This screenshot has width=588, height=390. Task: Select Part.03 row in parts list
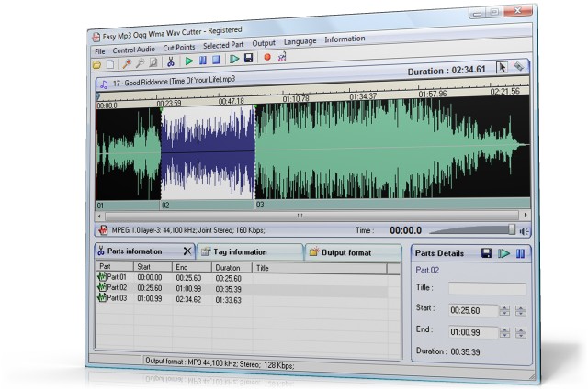point(117,298)
